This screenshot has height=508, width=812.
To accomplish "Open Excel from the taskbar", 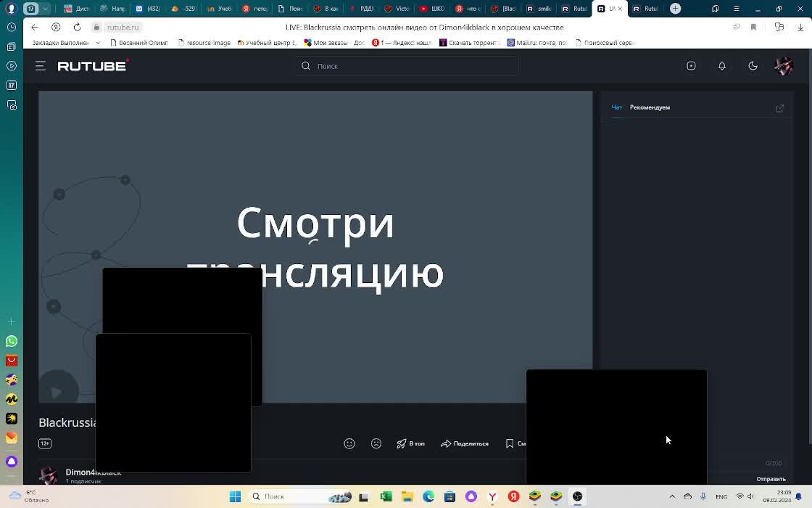I will [x=386, y=496].
